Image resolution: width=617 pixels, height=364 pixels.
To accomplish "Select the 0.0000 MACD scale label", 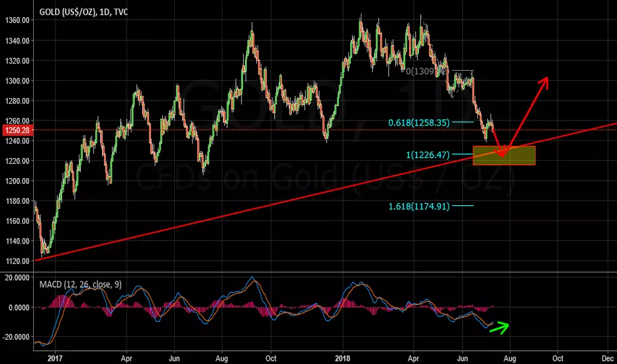I will pyautogui.click(x=19, y=307).
